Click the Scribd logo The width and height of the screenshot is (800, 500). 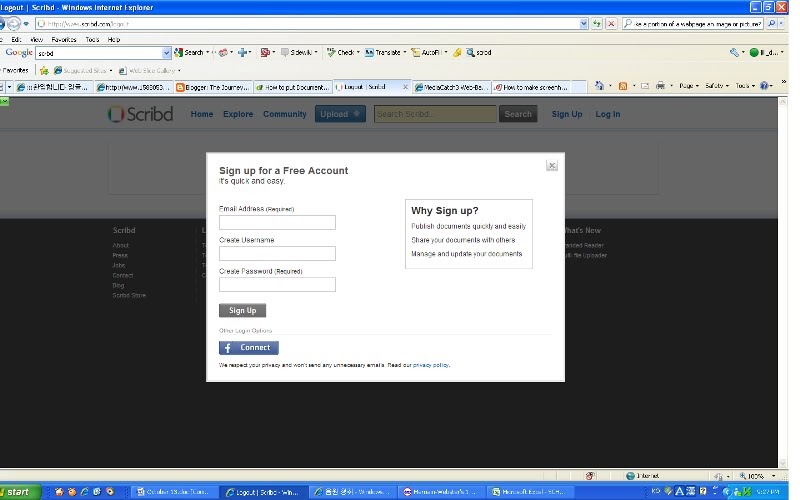tap(141, 114)
